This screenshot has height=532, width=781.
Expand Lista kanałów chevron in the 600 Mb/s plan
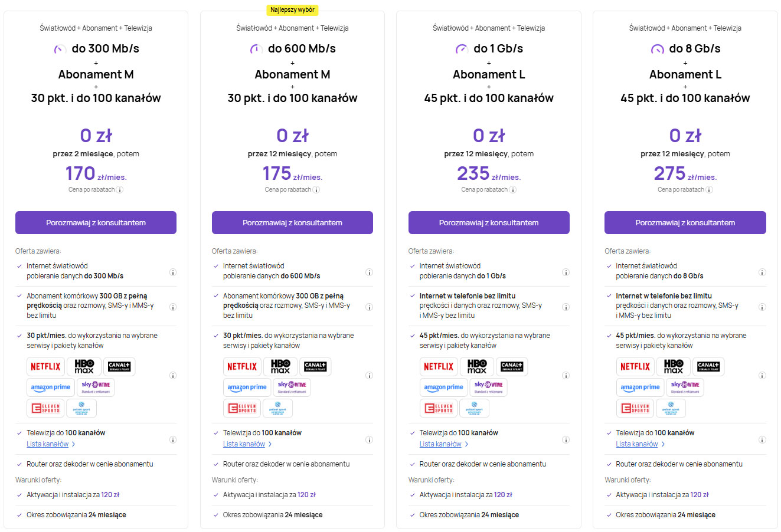click(x=270, y=444)
